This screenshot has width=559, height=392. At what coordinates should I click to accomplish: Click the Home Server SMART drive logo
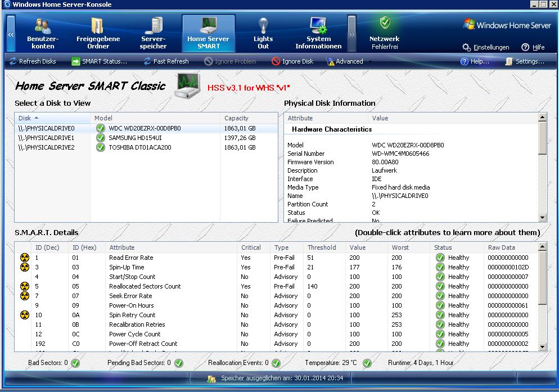(x=187, y=85)
